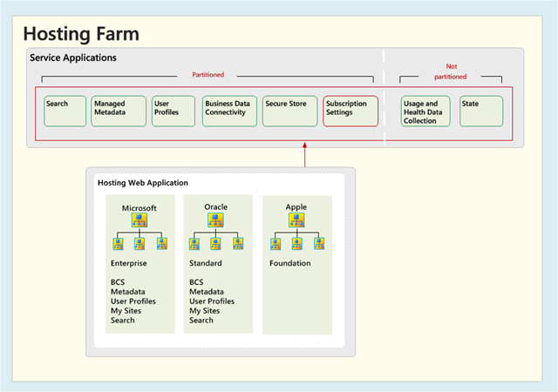Click Search in the Microsoft feature list
Screen dimensions: 558x392
coord(123,321)
